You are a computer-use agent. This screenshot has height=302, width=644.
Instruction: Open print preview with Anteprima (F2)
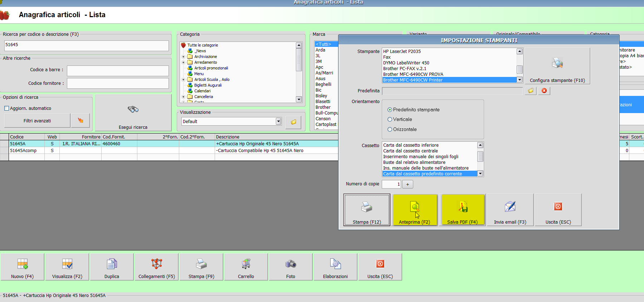coord(415,210)
